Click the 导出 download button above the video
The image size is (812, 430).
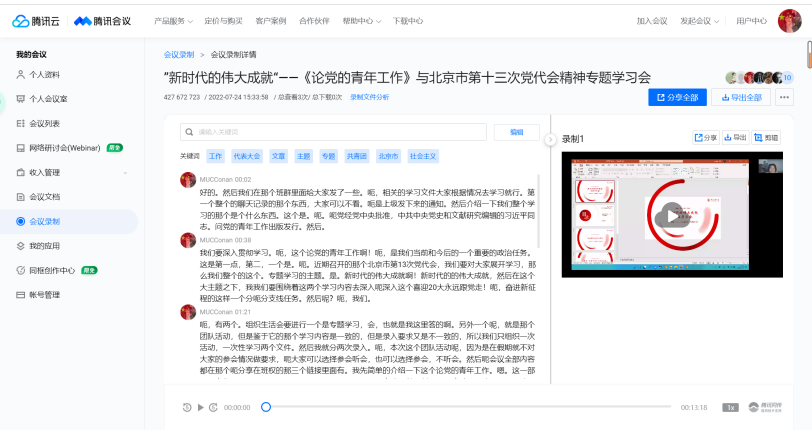coord(736,138)
